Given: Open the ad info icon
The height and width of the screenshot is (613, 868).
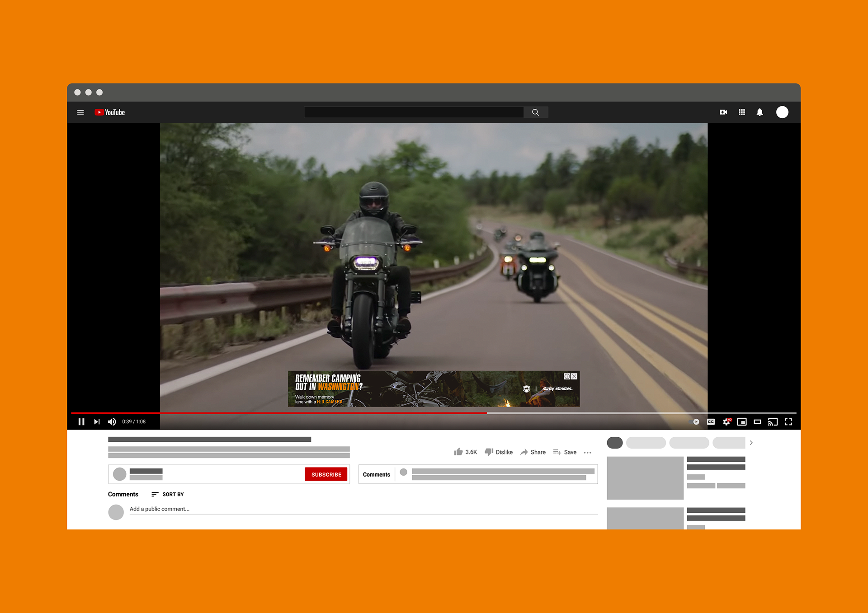Looking at the screenshot, I should tap(567, 376).
